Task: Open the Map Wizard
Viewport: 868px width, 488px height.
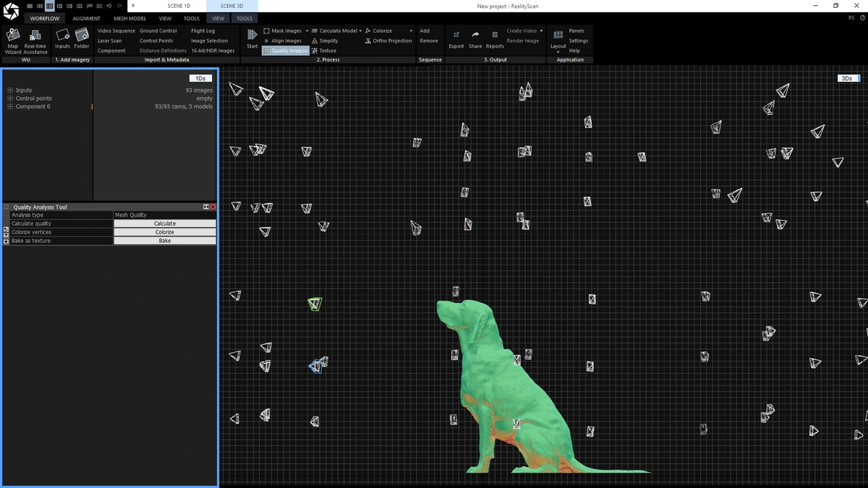Action: [x=12, y=40]
